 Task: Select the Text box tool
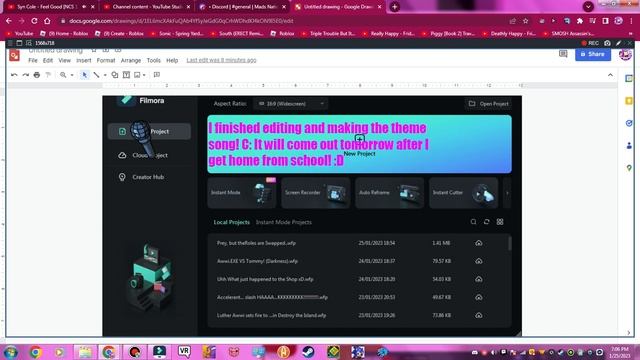coord(127,75)
